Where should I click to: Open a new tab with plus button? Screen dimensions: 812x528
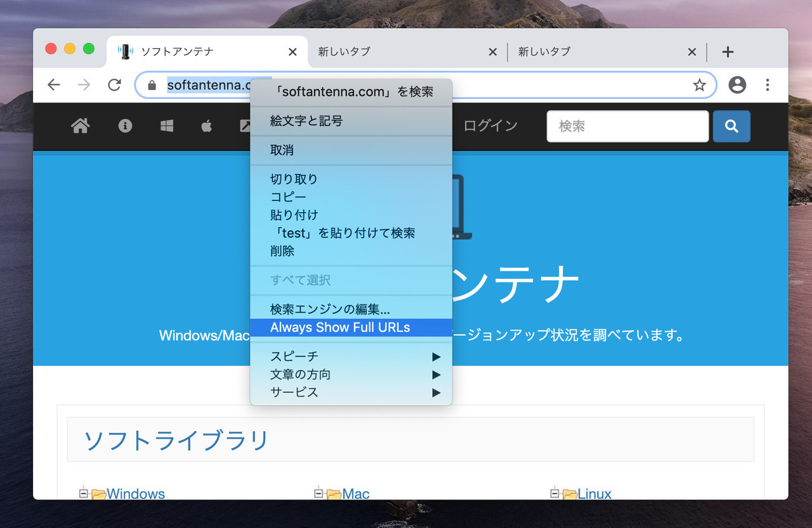pos(728,52)
